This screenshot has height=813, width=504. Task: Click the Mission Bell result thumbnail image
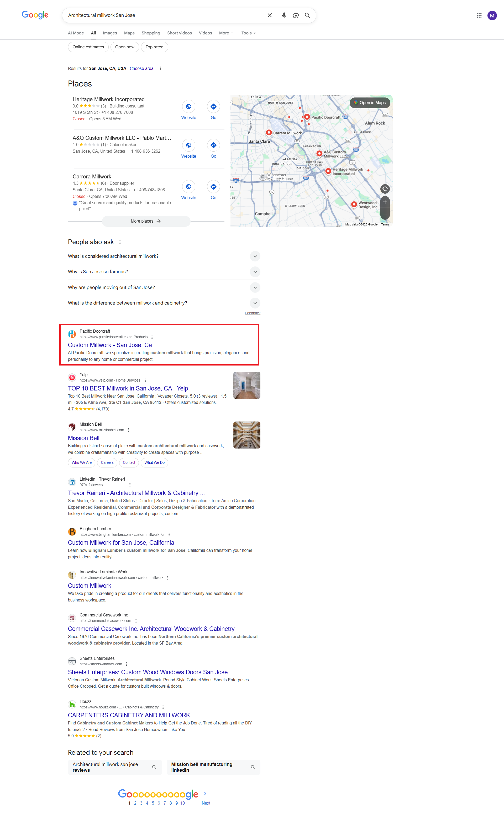coord(247,435)
